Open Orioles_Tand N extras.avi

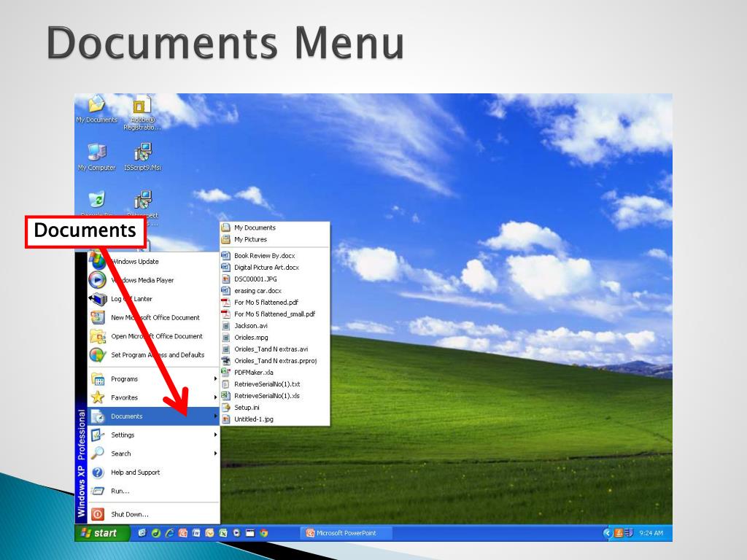pyautogui.click(x=275, y=349)
